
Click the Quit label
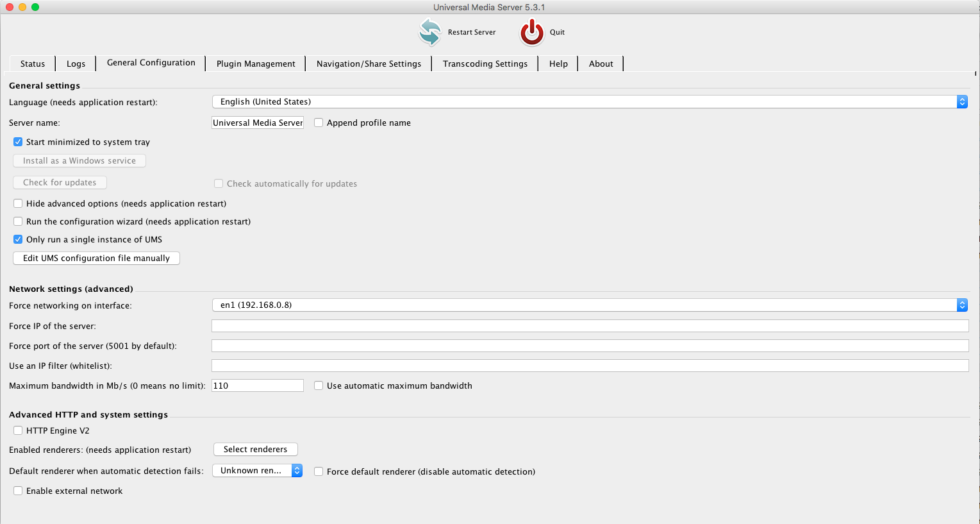tap(557, 32)
